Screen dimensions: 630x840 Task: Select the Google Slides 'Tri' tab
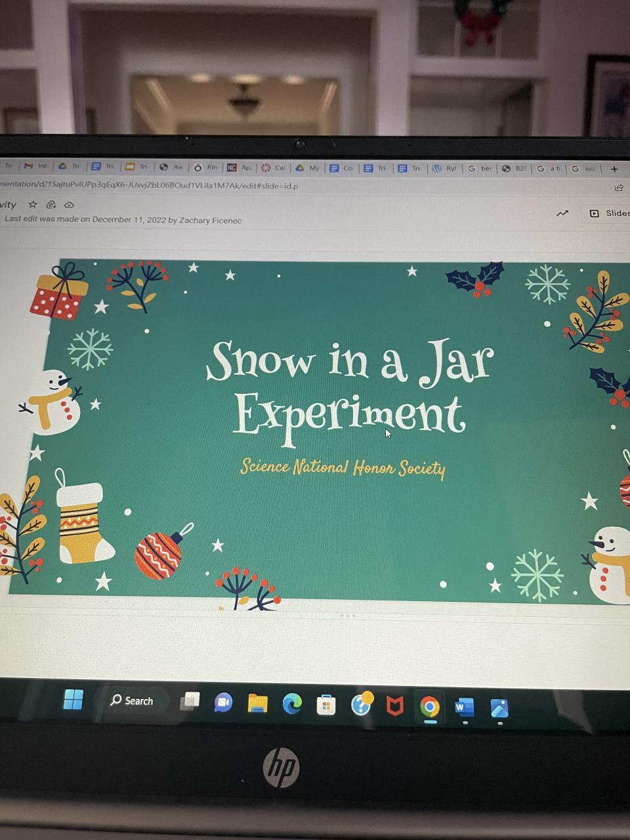(x=138, y=167)
